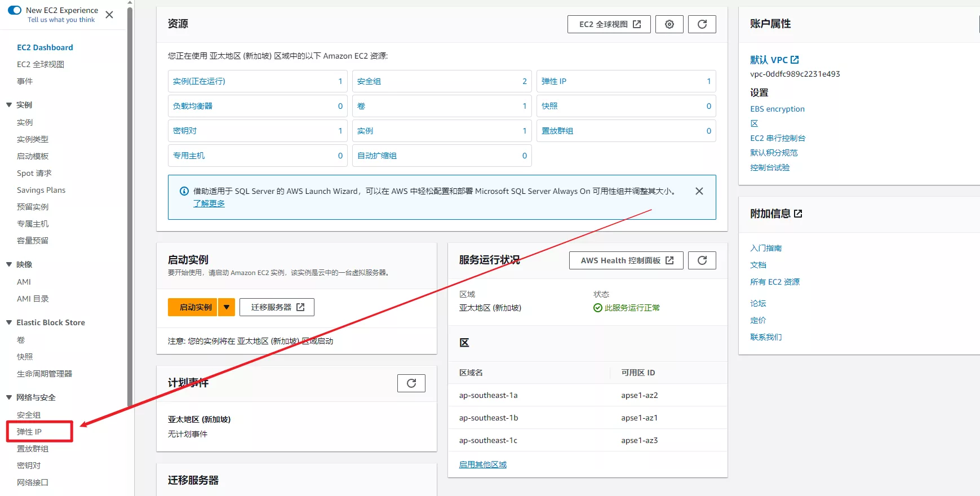
Task: Open 弹性 IP in sidebar
Action: pos(29,432)
